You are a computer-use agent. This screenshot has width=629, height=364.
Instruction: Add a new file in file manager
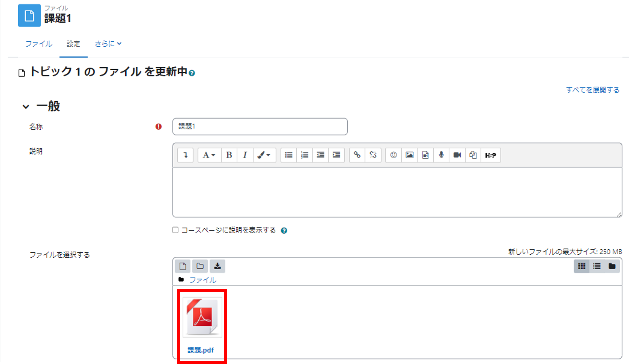[x=183, y=266]
